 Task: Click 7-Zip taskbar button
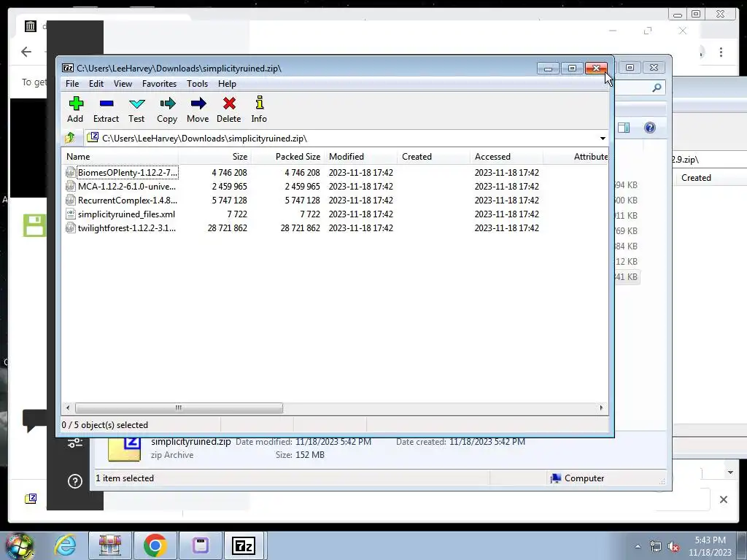tap(244, 545)
